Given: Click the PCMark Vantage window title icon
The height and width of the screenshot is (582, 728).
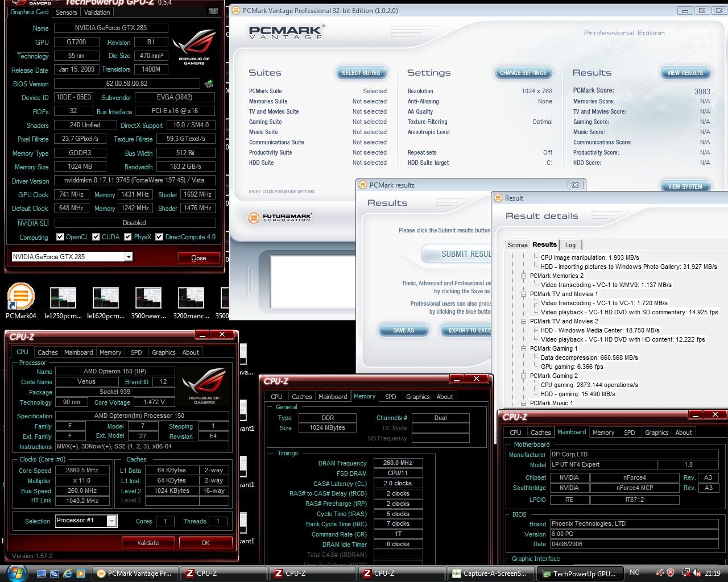Looking at the screenshot, I should coord(236,10).
